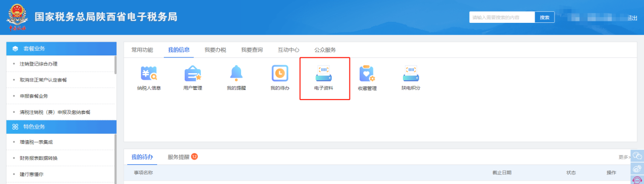The width and height of the screenshot is (644, 184).
Task: Select 我的待办 lower tab
Action: click(x=142, y=157)
